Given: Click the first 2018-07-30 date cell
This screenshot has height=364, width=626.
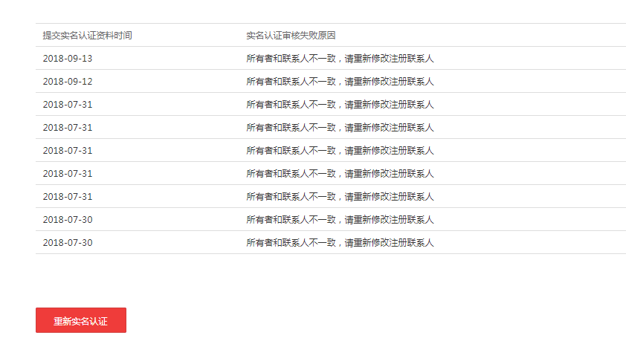Looking at the screenshot, I should pos(68,220).
